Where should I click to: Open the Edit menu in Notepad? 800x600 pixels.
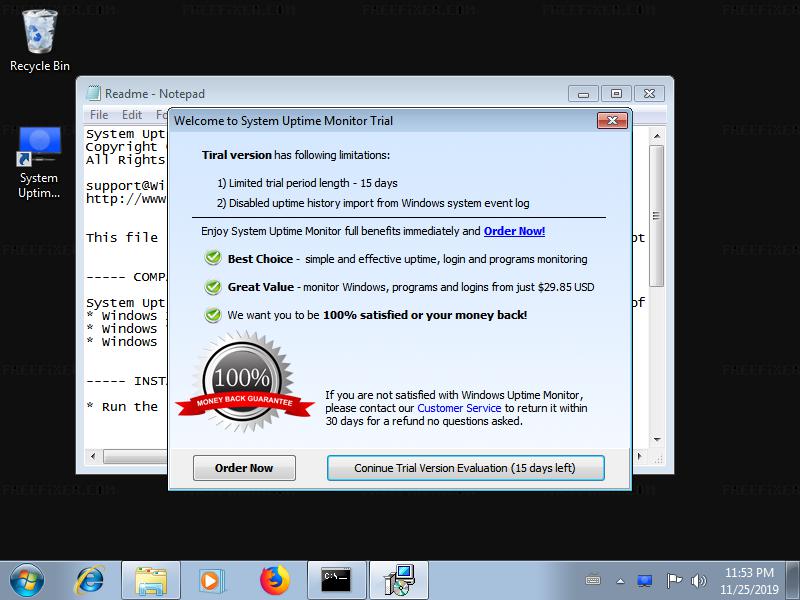coord(132,115)
